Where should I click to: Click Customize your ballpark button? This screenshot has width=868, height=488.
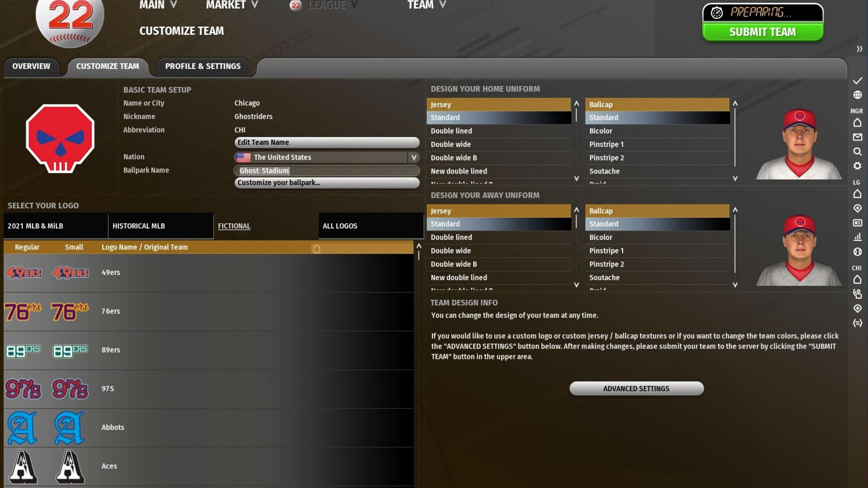coord(326,183)
